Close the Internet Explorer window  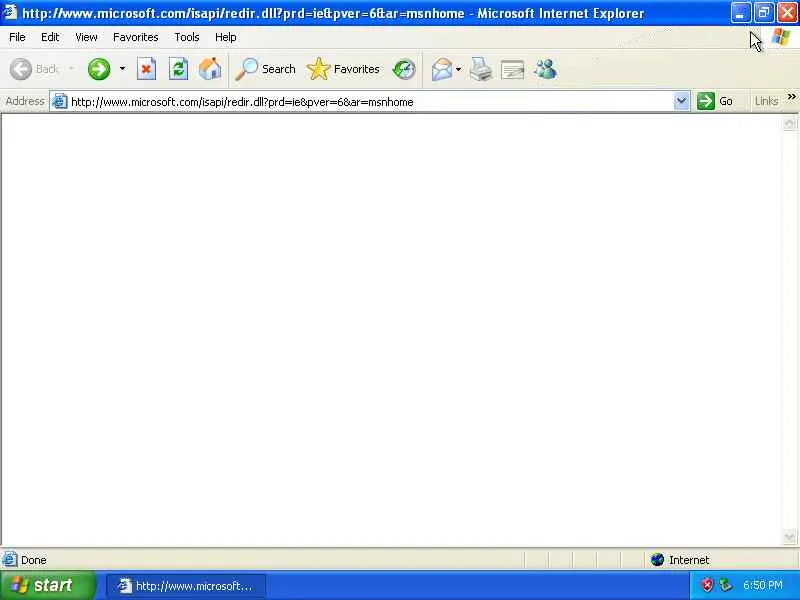coord(787,13)
